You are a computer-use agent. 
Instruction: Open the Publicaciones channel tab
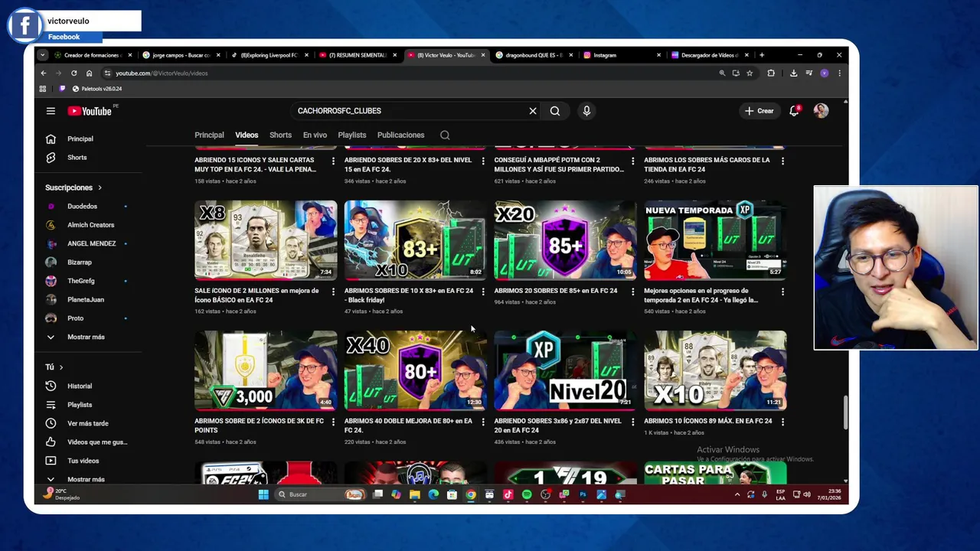tap(400, 135)
